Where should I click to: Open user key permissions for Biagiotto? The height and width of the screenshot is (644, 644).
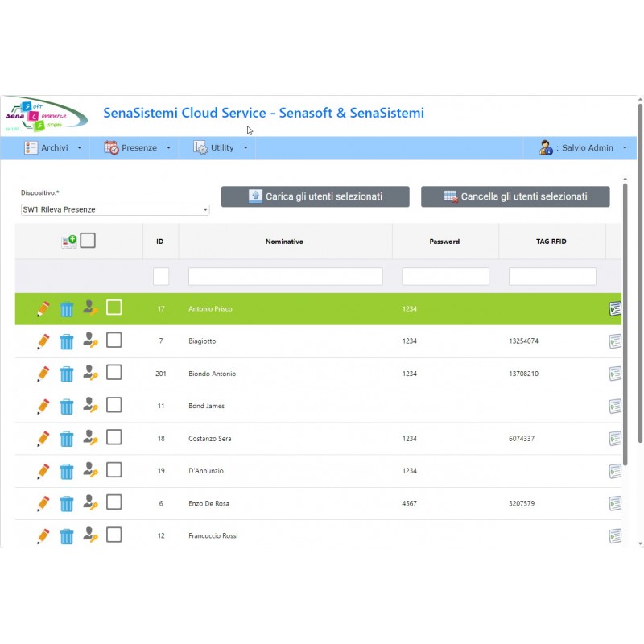point(90,340)
